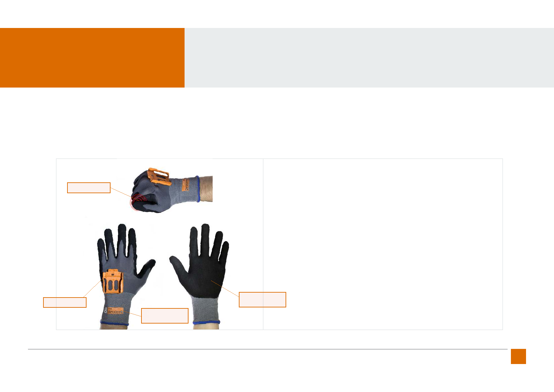Select the empty callout box for palm coating
Image resolution: width=554 pixels, height=392 pixels.
pyautogui.click(x=263, y=300)
